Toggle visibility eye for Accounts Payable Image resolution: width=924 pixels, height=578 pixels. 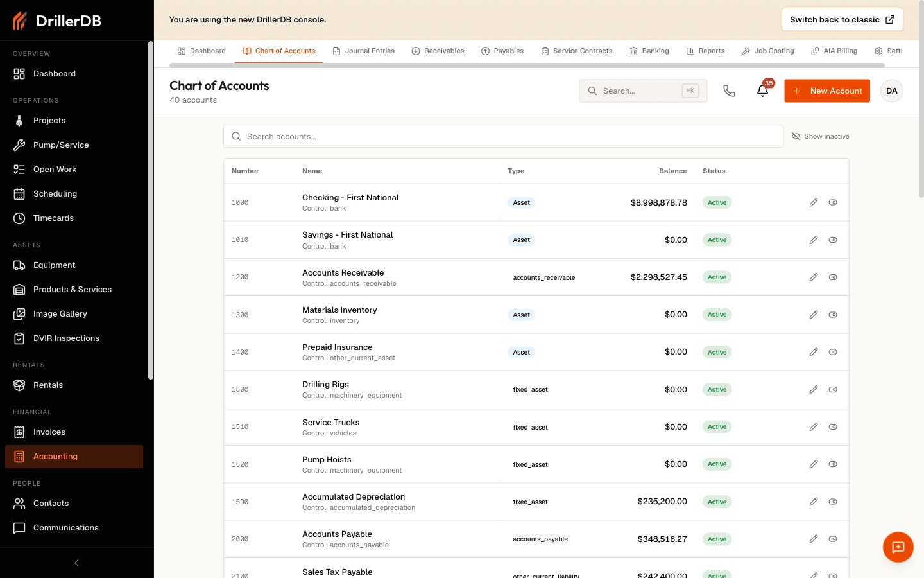[x=833, y=539]
